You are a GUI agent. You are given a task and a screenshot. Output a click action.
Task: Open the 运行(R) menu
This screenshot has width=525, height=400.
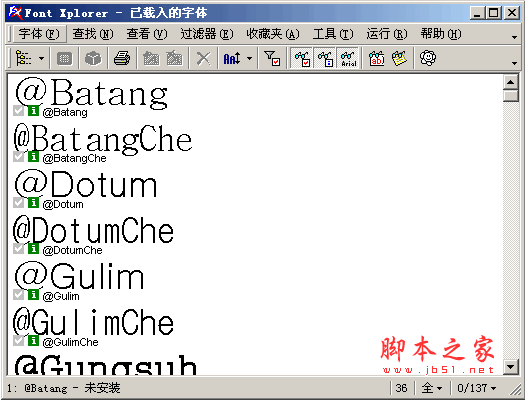[x=387, y=34]
